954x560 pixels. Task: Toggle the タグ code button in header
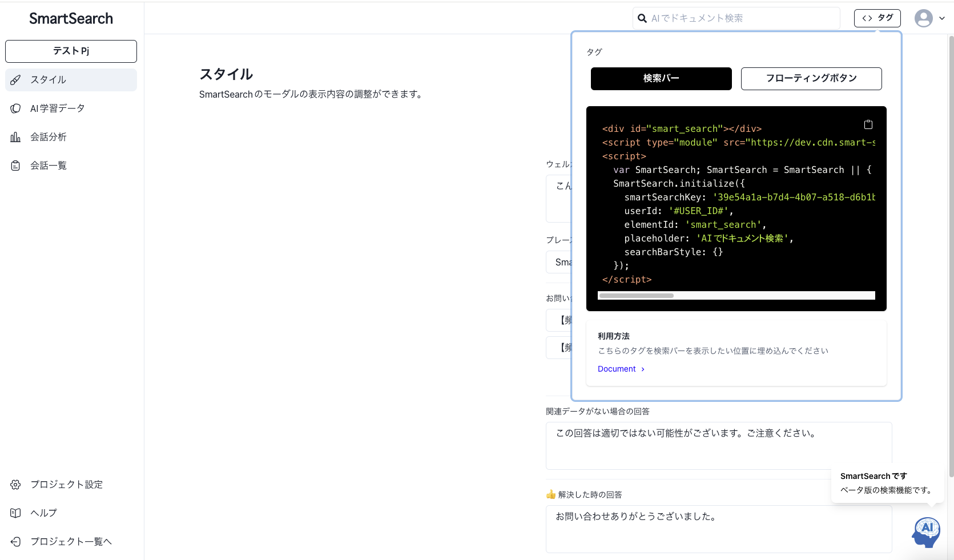click(x=877, y=18)
